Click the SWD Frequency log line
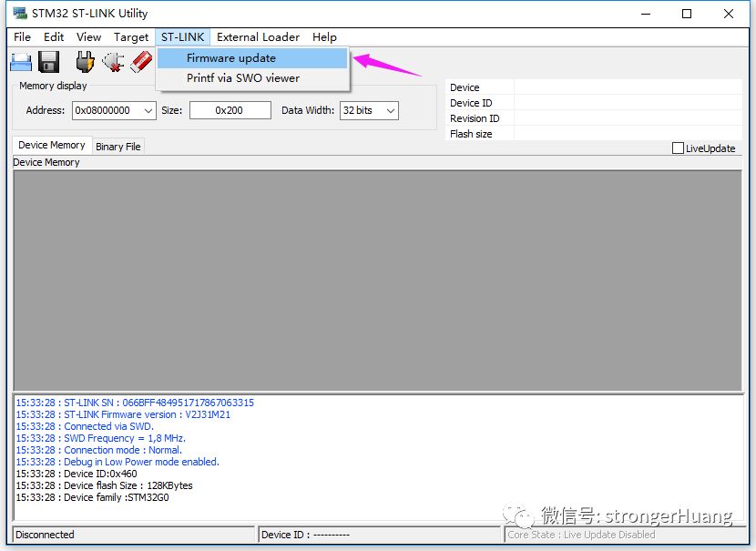The image size is (756, 551). (x=101, y=438)
